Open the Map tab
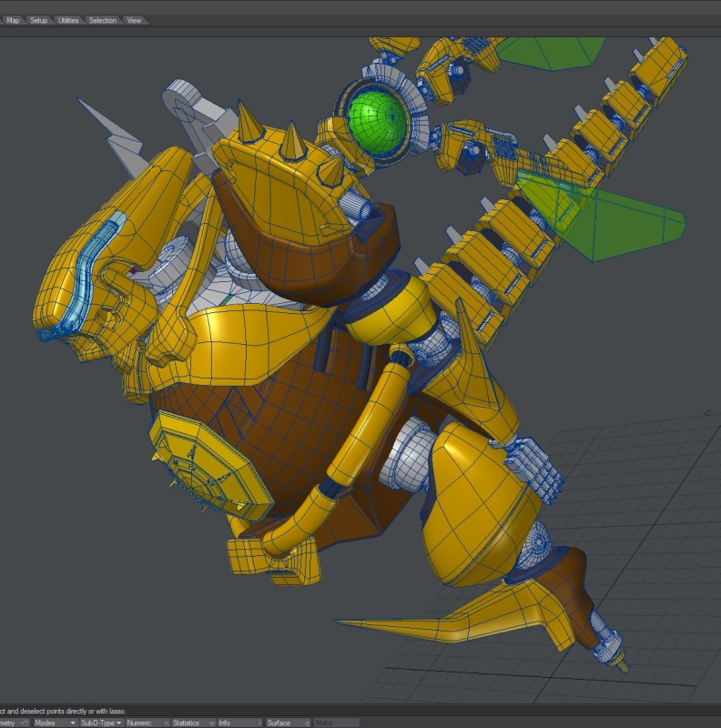The width and height of the screenshot is (721, 728). point(13,20)
